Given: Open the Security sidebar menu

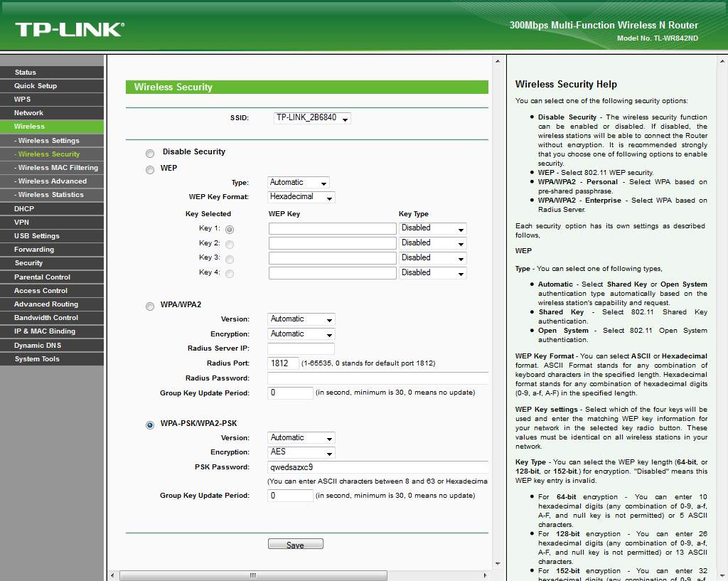Looking at the screenshot, I should click(52, 263).
